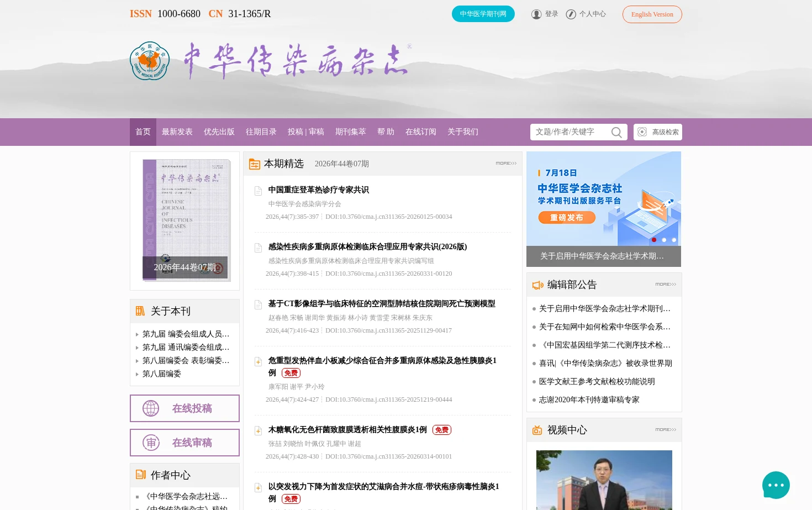Go to 首页 tab

click(x=143, y=132)
